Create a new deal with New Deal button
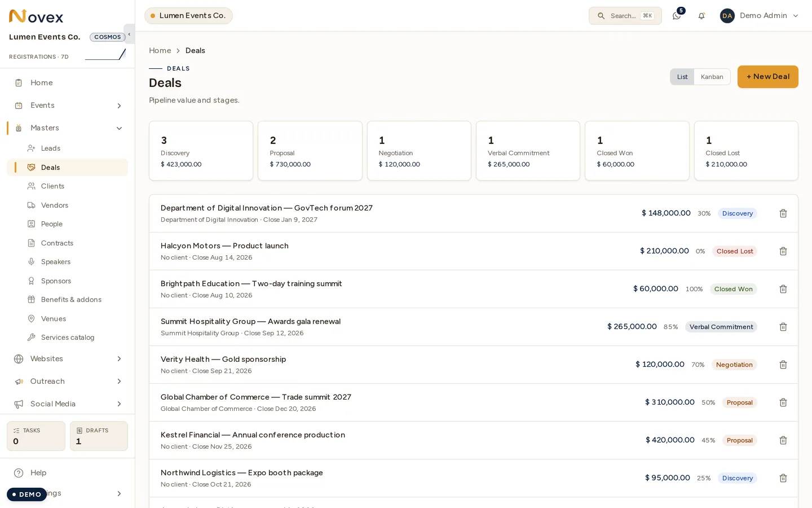812x508 pixels. (767, 77)
